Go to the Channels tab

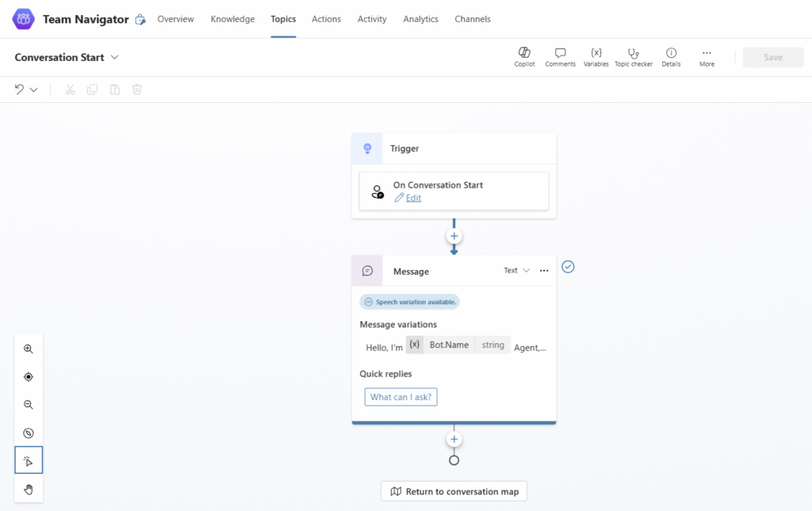pyautogui.click(x=473, y=19)
